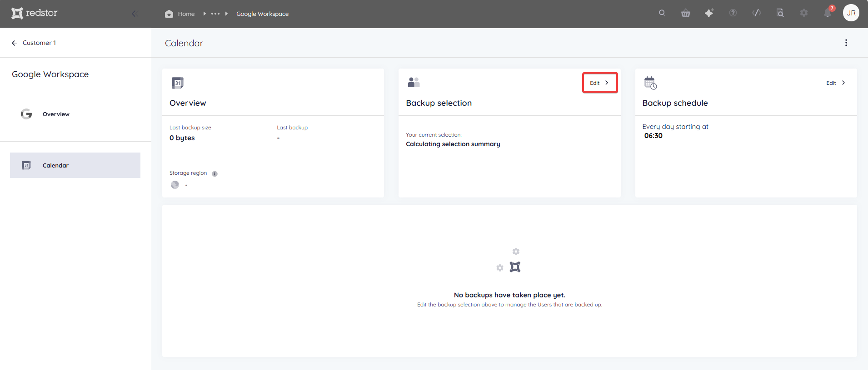Click the Home breadcrumb icon
The height and width of the screenshot is (370, 868).
[x=169, y=14]
